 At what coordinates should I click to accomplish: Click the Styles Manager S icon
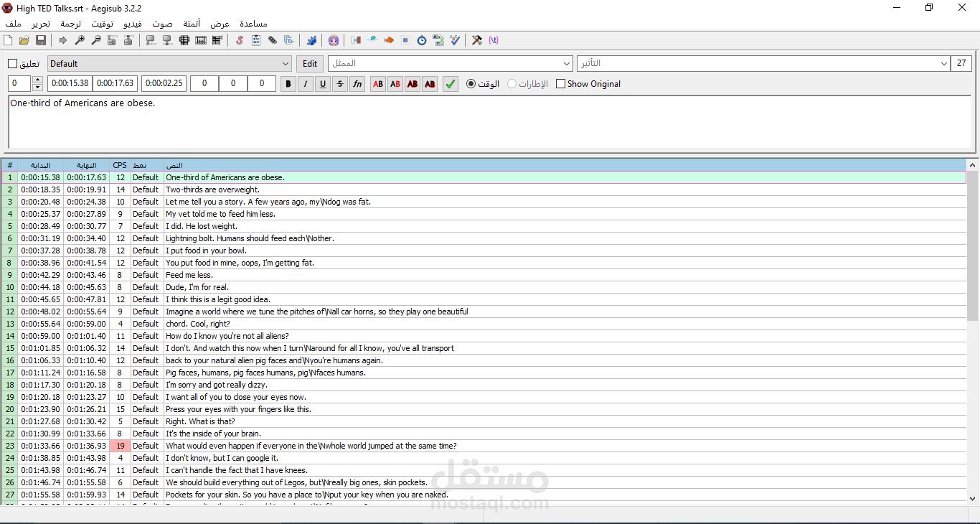[x=240, y=40]
